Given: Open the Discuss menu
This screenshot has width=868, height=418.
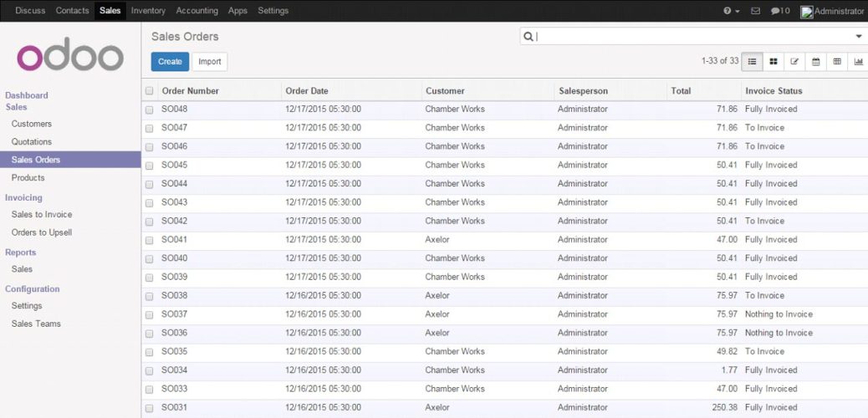Looking at the screenshot, I should pyautogui.click(x=30, y=11).
